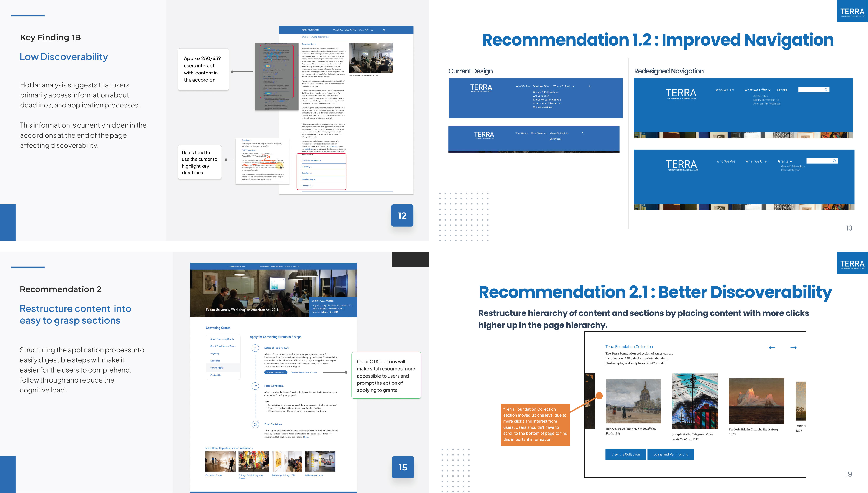Click Frederic Edwin Church's The Iceberg painting thumbnail
This screenshot has height=493, width=868.
pyautogui.click(x=756, y=401)
